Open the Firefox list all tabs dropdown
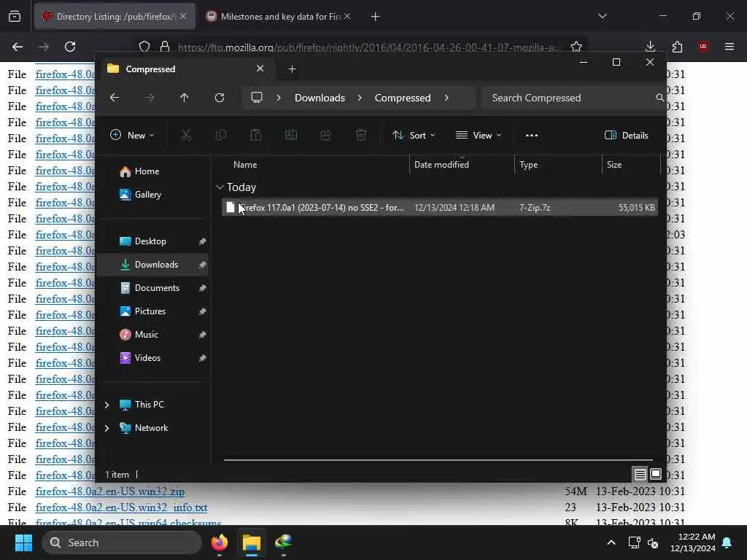 [x=603, y=16]
